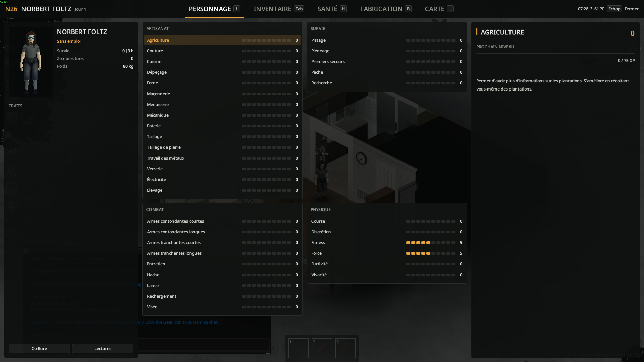Select the Cuisine skill
The width and height of the screenshot is (644, 362).
[x=222, y=61]
